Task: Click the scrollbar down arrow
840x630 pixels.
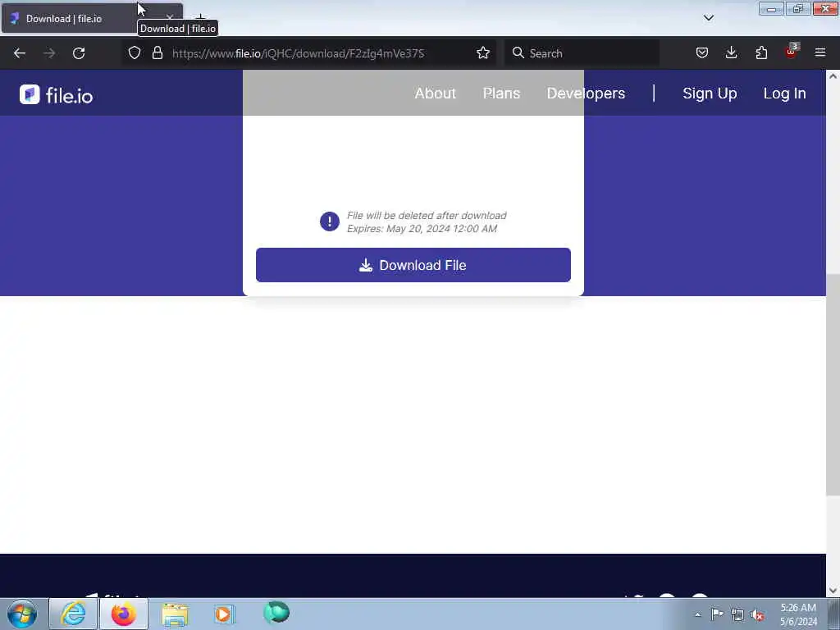Action: (833, 591)
